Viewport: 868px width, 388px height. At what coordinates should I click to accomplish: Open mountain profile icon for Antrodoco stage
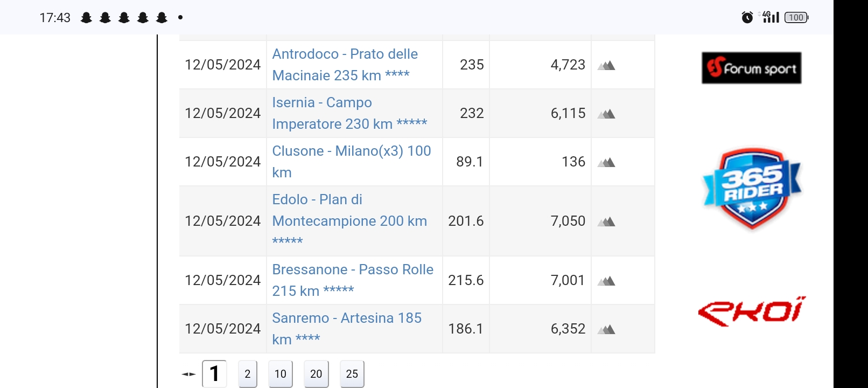coord(606,65)
